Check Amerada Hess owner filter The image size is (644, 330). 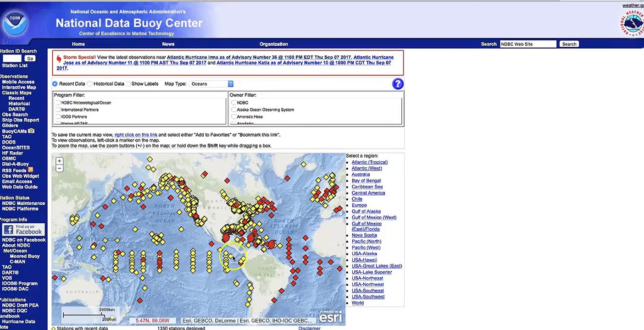(x=234, y=117)
